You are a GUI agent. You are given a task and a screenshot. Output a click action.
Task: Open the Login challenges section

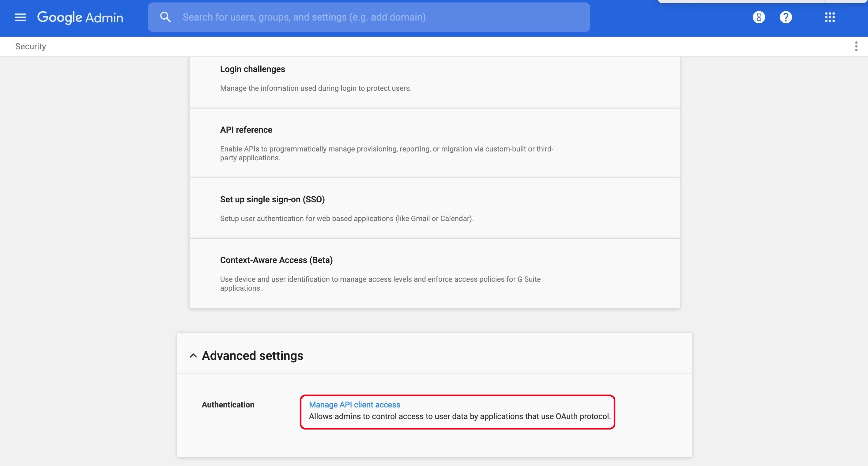pos(252,69)
